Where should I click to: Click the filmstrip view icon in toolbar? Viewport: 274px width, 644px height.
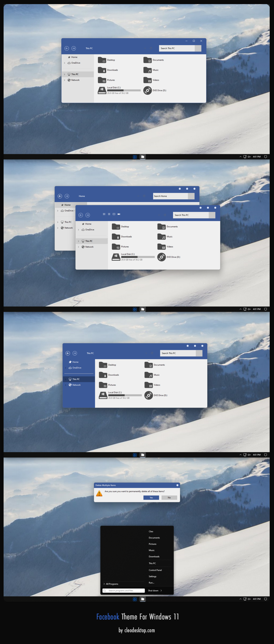pos(119,214)
